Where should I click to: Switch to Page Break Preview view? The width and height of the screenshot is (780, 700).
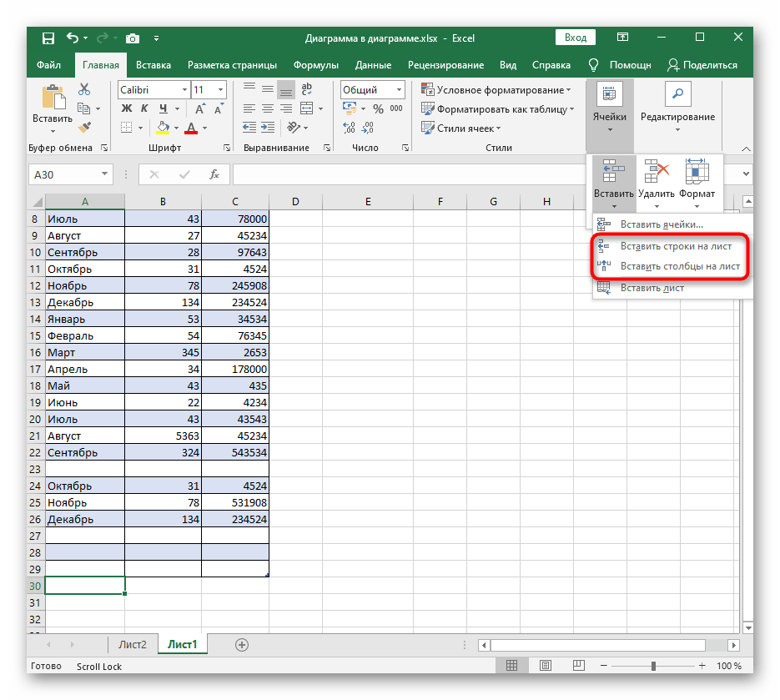coord(578,665)
